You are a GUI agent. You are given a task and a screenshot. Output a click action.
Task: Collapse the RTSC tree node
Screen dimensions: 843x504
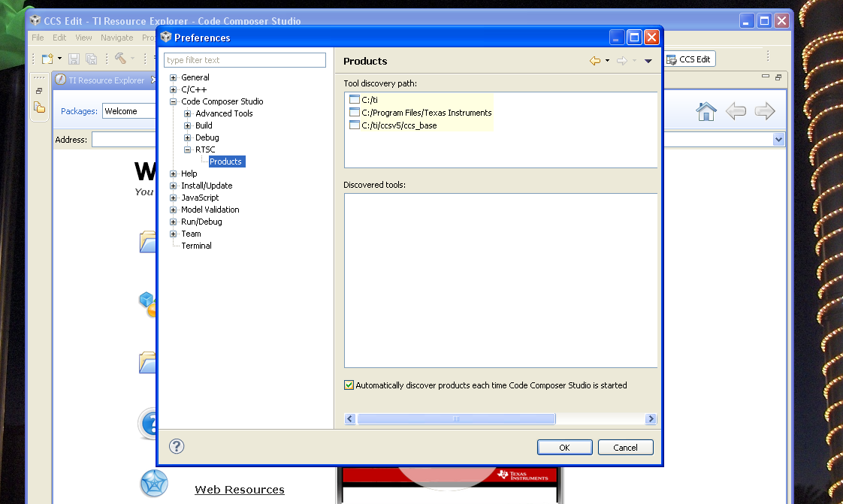click(187, 150)
